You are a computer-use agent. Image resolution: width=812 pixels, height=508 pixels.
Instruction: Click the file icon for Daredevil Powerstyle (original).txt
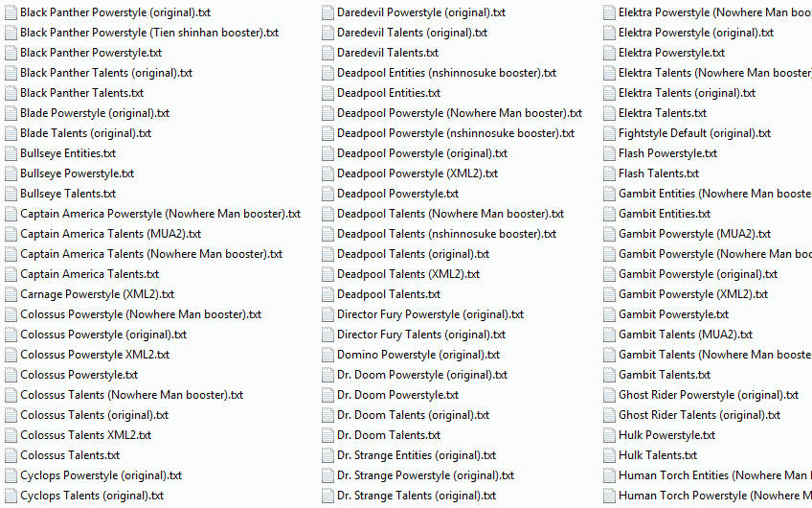(327, 12)
